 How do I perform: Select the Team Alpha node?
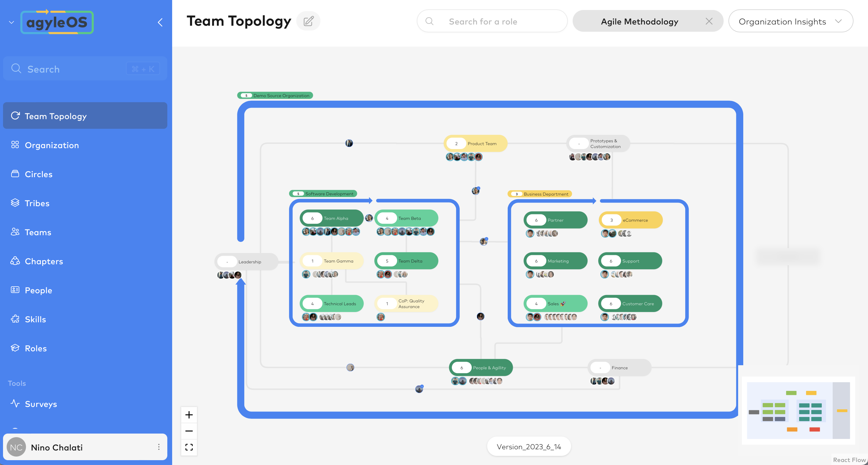coord(332,218)
